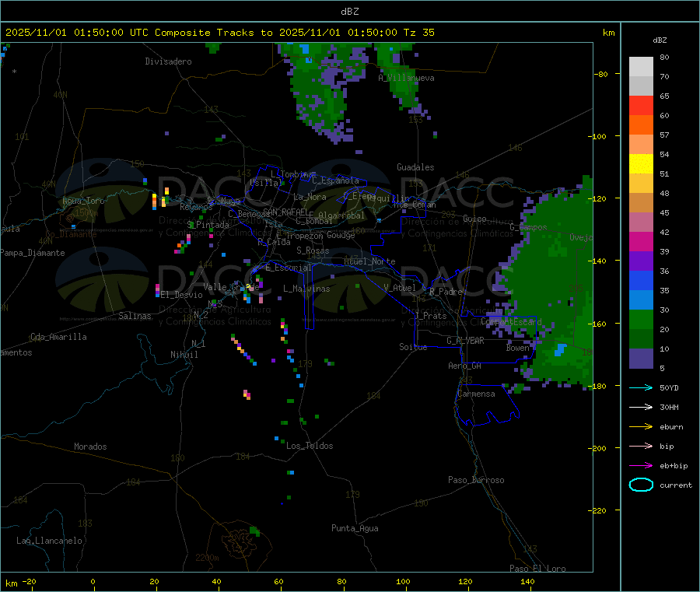The height and width of the screenshot is (592, 700).
Task: Select the red 60-65 dBZ color swatch
Action: click(641, 105)
